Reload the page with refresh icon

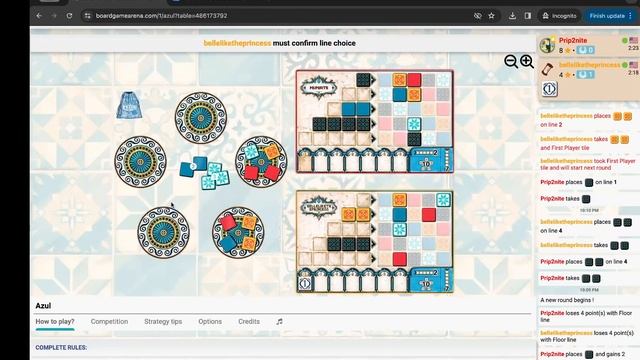(69, 16)
